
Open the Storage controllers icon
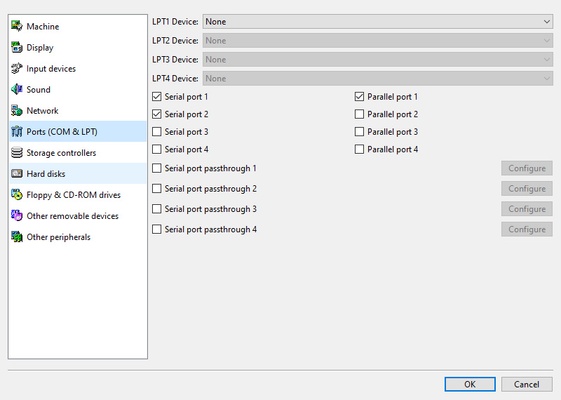(x=17, y=153)
